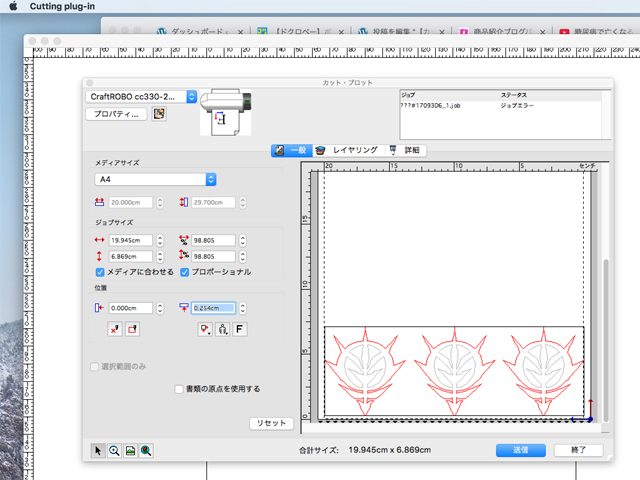Image resolution: width=640 pixels, height=480 pixels.
Task: Adjust the horizontal scale percent stepper
Action: [242, 240]
